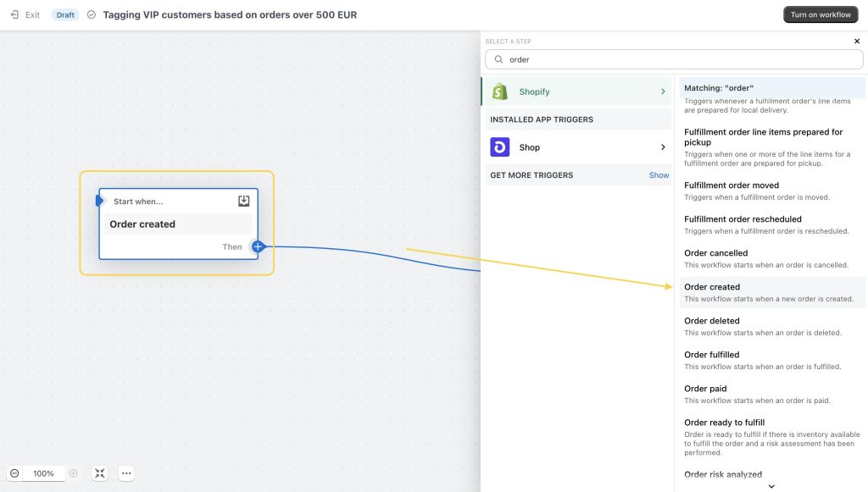Click the Shop app icon under installed triggers
This screenshot has width=868, height=492.
pyautogui.click(x=500, y=146)
